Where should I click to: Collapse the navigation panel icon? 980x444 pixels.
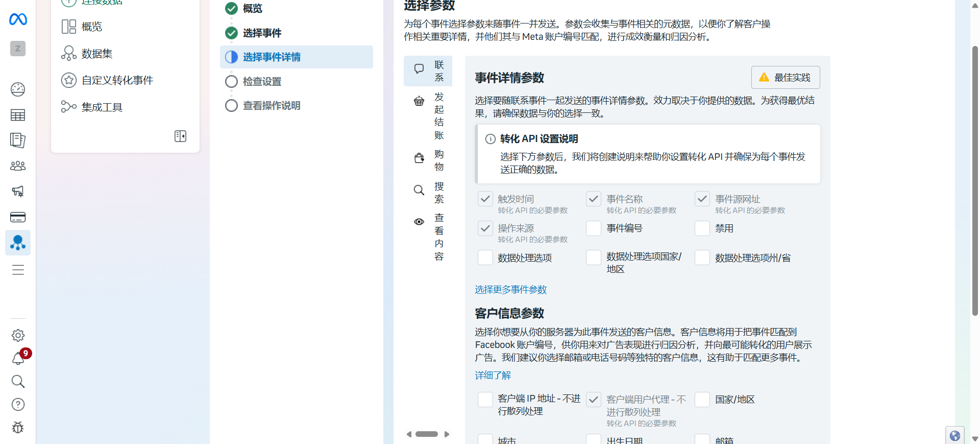(180, 136)
